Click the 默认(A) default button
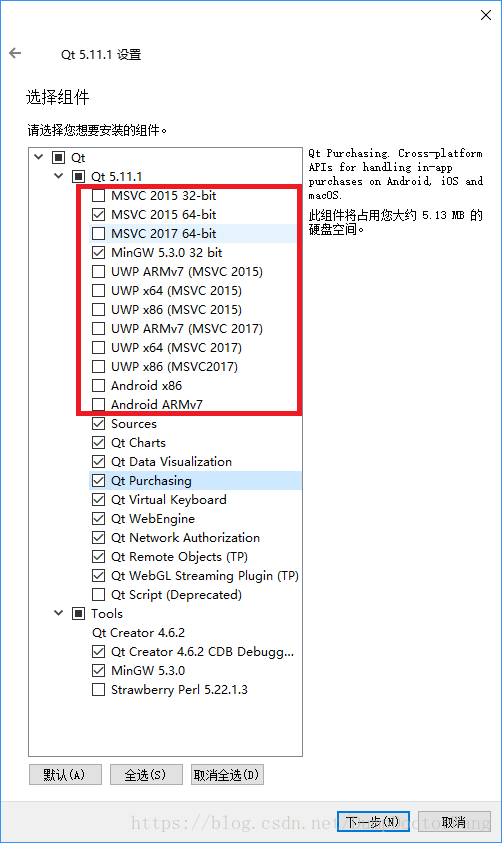 pos(65,775)
